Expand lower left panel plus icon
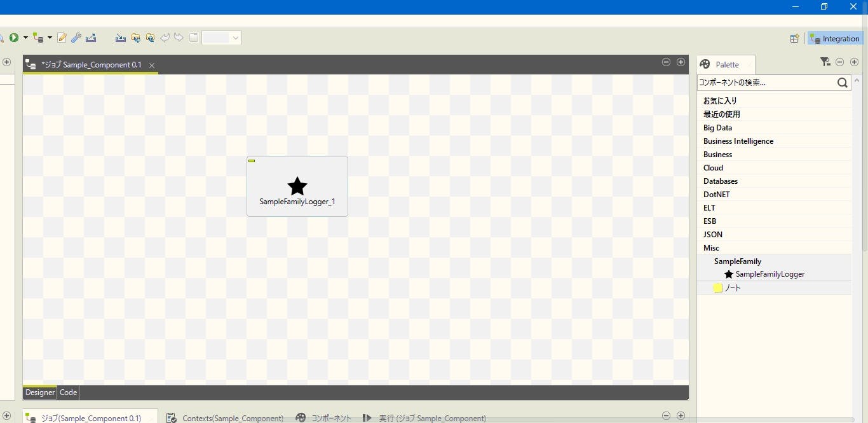This screenshot has width=868, height=423. [6, 415]
